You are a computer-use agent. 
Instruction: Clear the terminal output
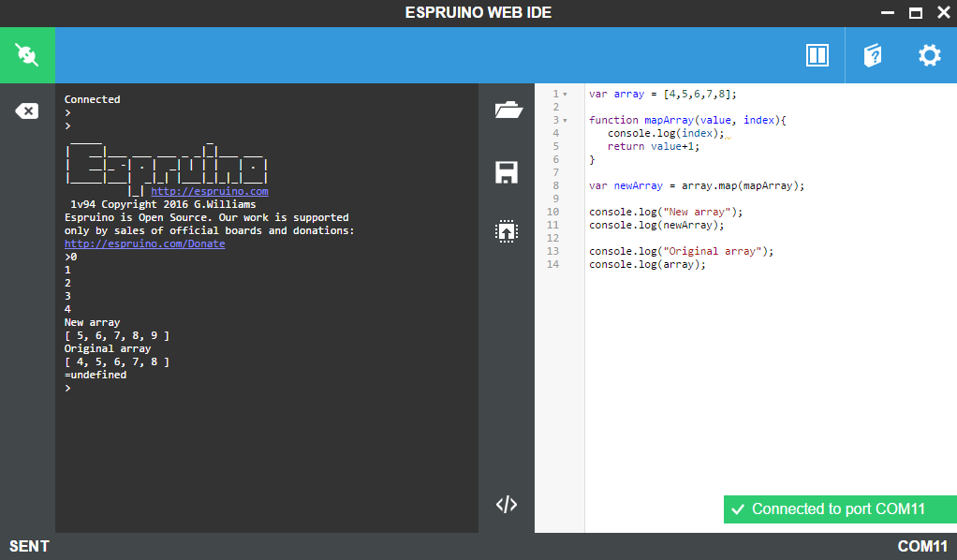pos(27,110)
